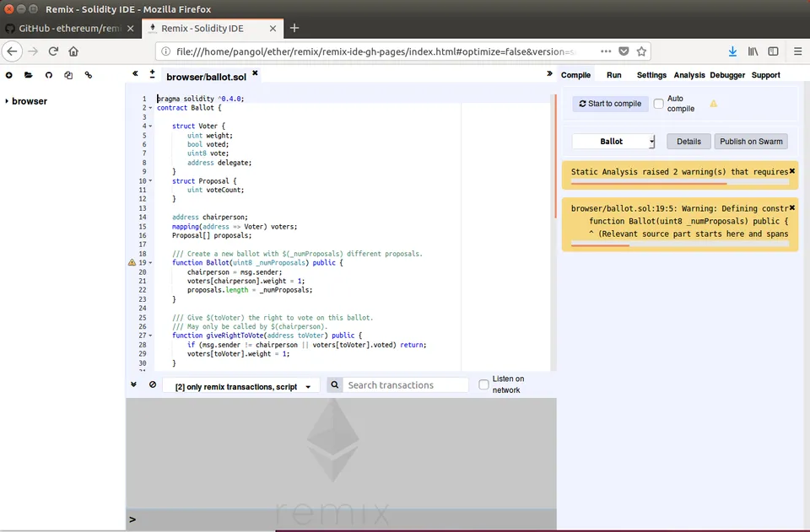Dismiss the Static Analysis warning

point(792,171)
